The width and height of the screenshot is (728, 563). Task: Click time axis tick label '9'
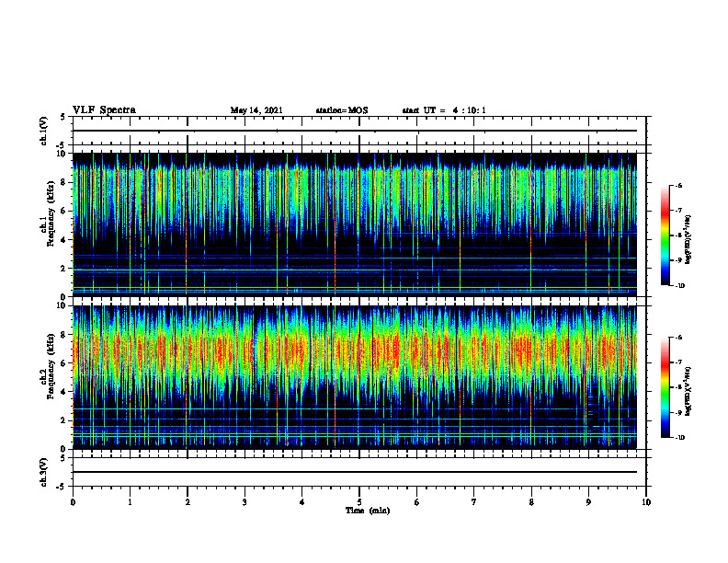point(588,502)
